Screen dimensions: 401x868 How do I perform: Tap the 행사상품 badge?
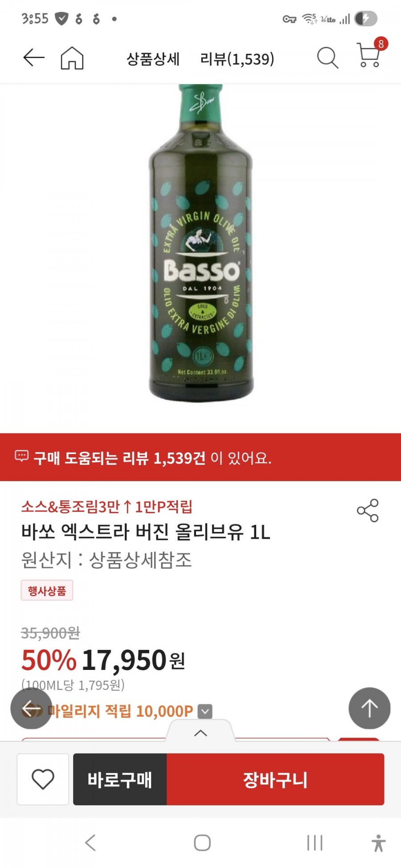tap(47, 591)
